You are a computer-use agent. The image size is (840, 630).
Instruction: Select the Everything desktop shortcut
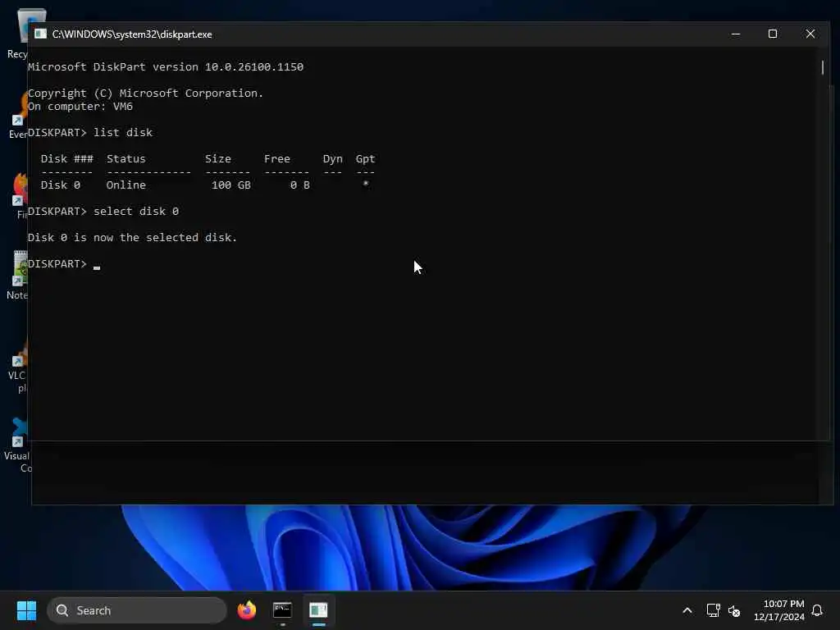pyautogui.click(x=19, y=115)
